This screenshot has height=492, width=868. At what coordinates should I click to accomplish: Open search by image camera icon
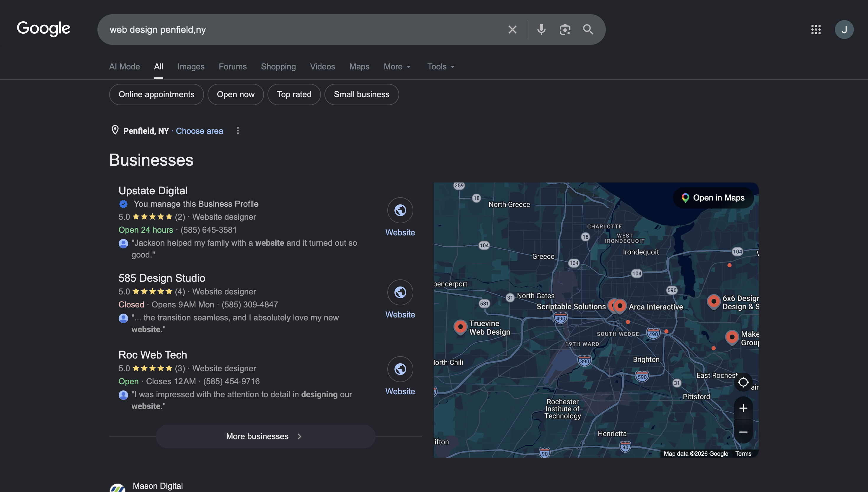click(565, 30)
